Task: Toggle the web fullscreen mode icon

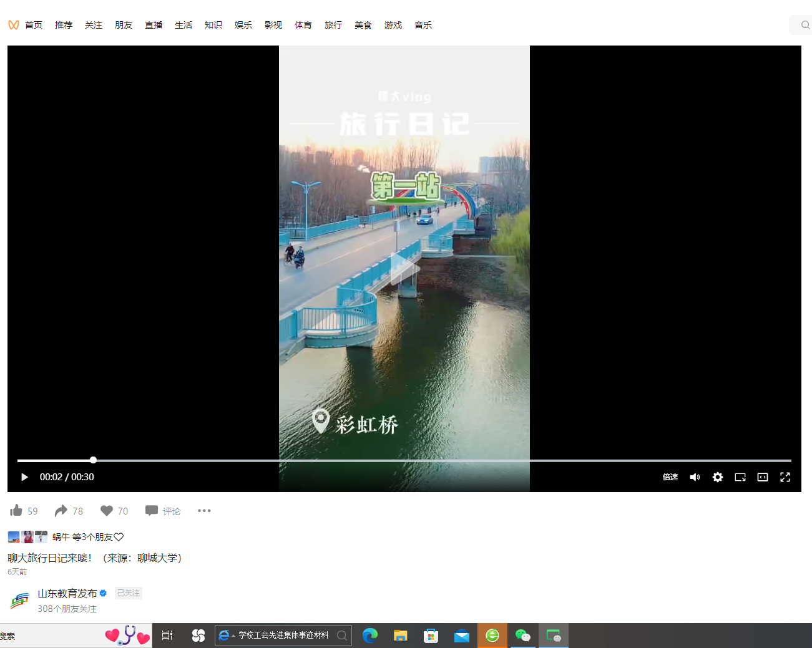Action: point(762,476)
